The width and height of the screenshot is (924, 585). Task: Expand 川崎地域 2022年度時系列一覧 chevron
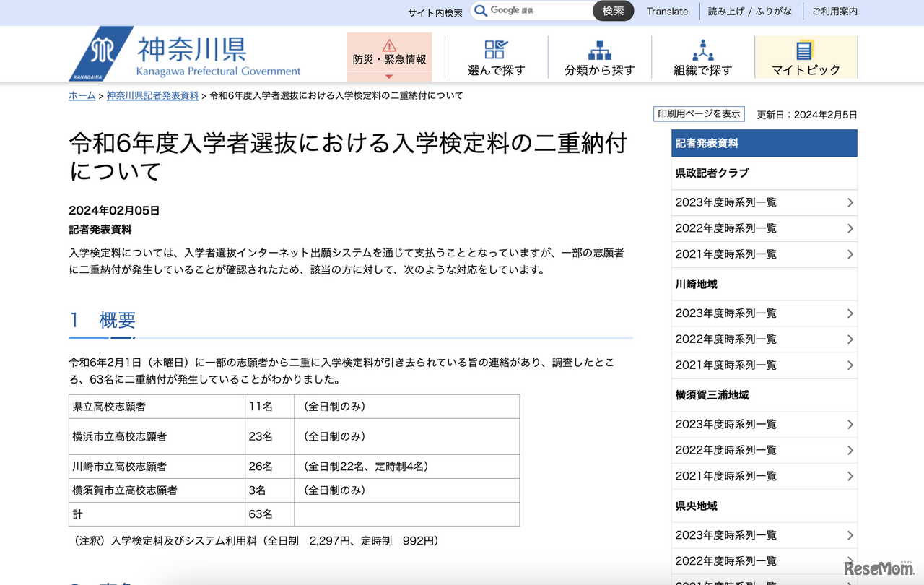(x=850, y=339)
